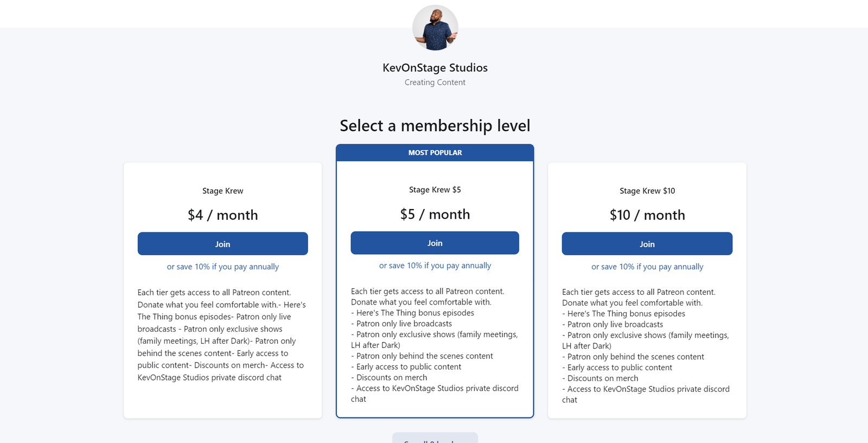Image resolution: width=868 pixels, height=443 pixels.
Task: Click the KevOnStage Studios creator name
Action: tap(435, 68)
